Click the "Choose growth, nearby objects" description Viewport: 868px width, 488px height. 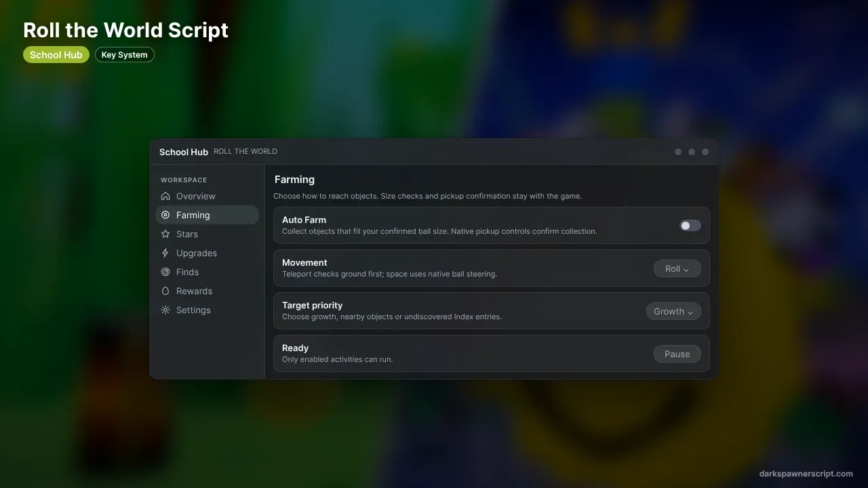pyautogui.click(x=392, y=317)
